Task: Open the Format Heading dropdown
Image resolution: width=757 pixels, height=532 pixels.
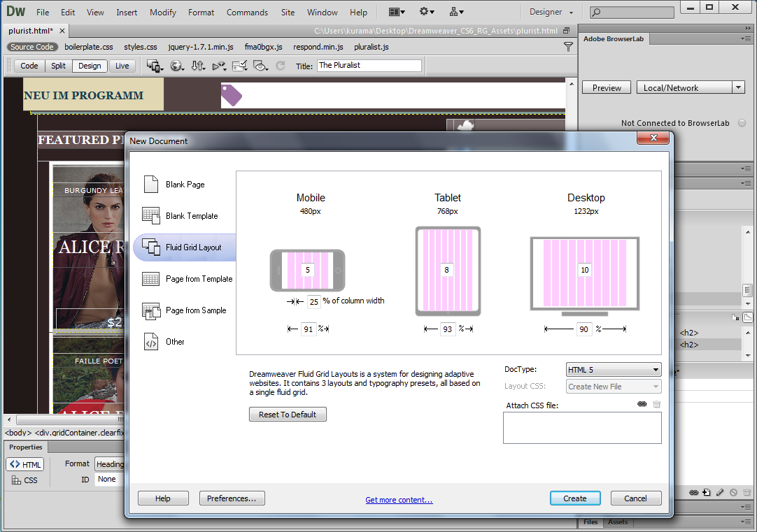Action: [x=110, y=464]
